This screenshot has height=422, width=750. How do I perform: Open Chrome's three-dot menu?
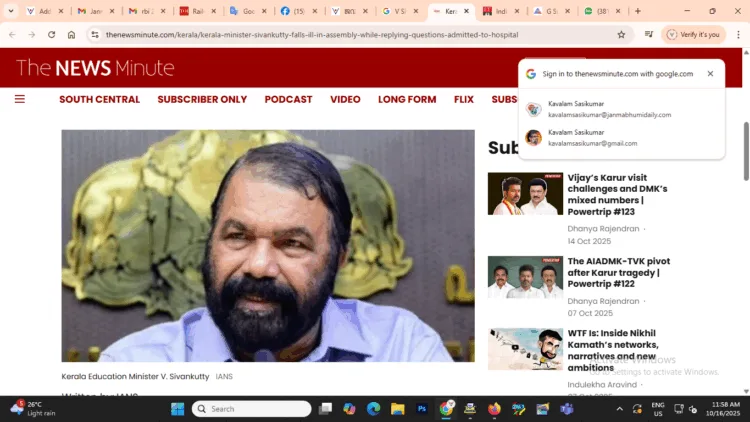738,34
